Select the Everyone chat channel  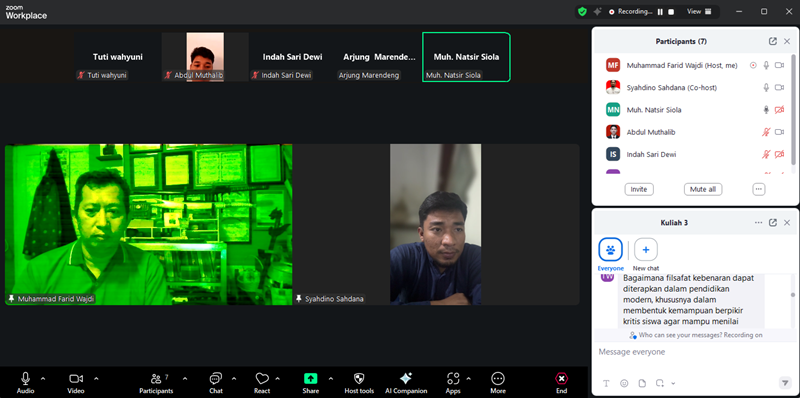click(x=610, y=255)
